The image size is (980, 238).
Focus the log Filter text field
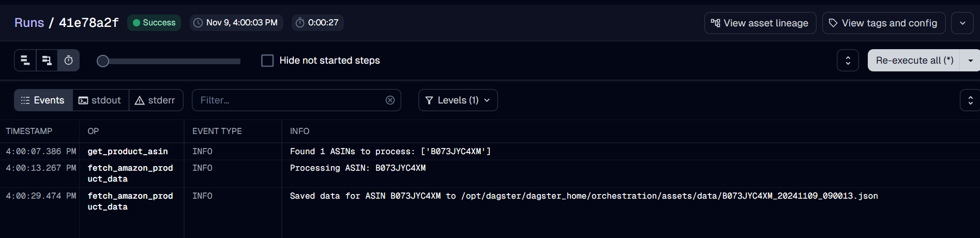(x=290, y=100)
